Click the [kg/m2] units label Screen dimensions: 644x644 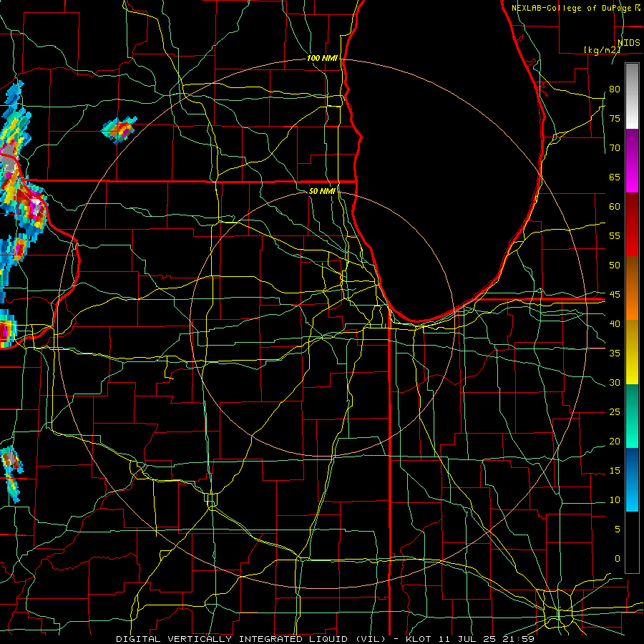coord(602,50)
